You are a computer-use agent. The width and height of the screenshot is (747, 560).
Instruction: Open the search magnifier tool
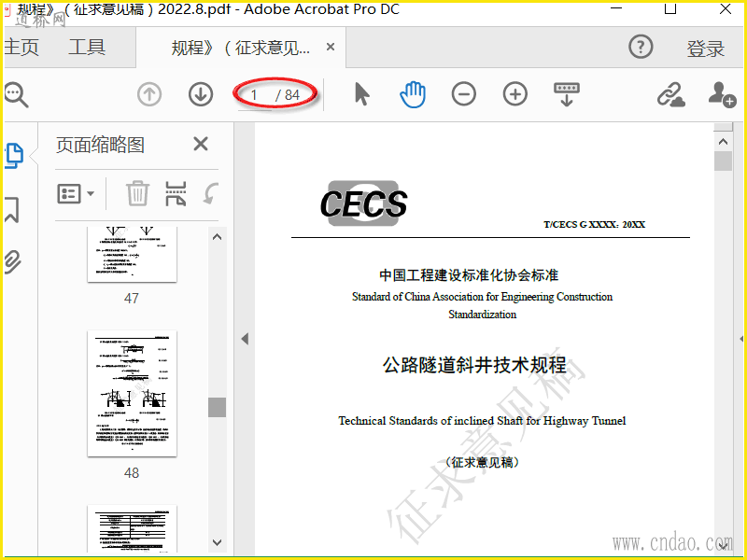pyautogui.click(x=16, y=94)
